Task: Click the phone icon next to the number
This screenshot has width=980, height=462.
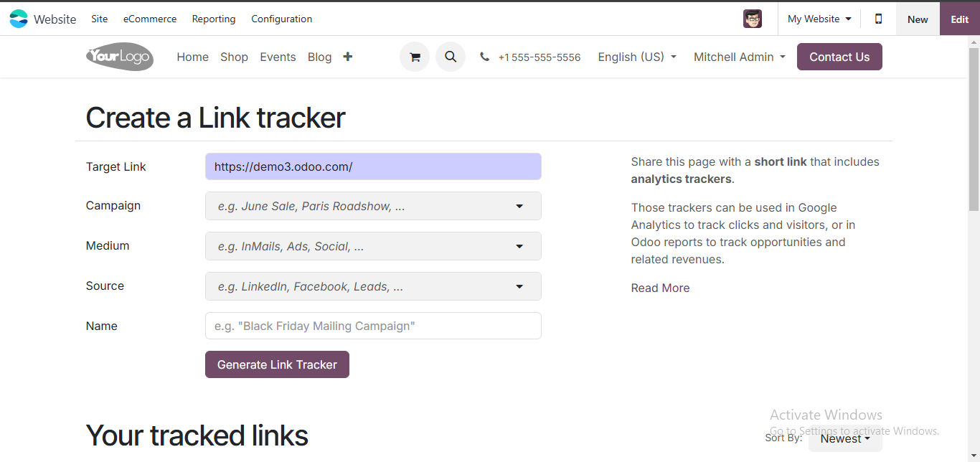Action: (484, 56)
